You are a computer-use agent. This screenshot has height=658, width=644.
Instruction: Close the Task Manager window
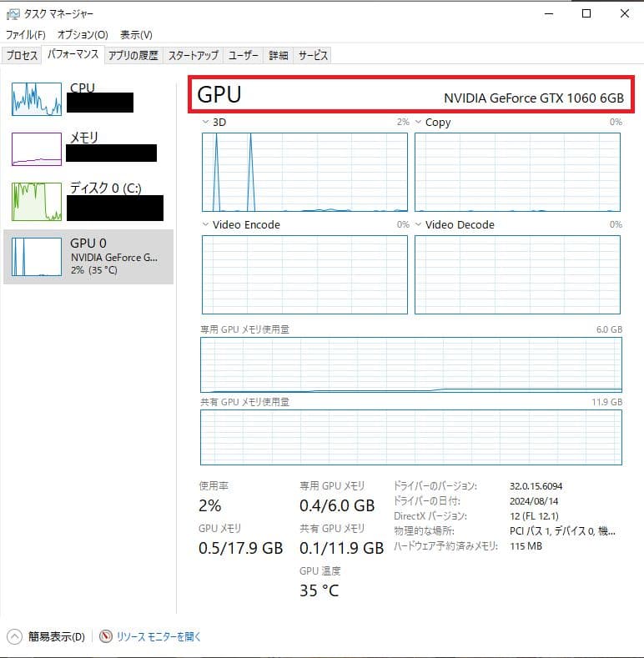[x=625, y=13]
